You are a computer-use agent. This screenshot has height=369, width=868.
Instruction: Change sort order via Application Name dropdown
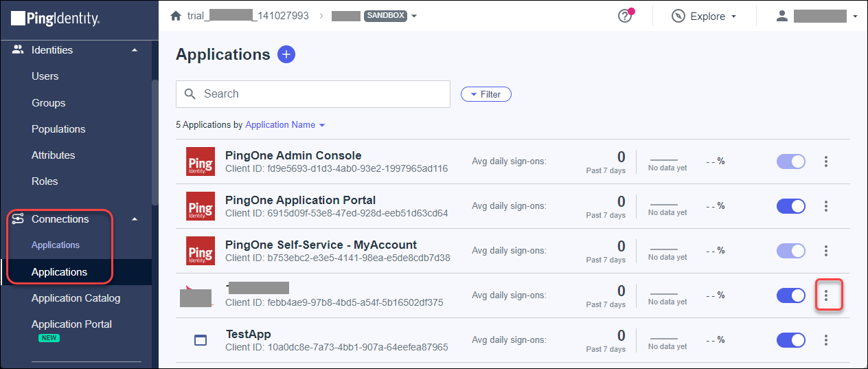tap(285, 125)
